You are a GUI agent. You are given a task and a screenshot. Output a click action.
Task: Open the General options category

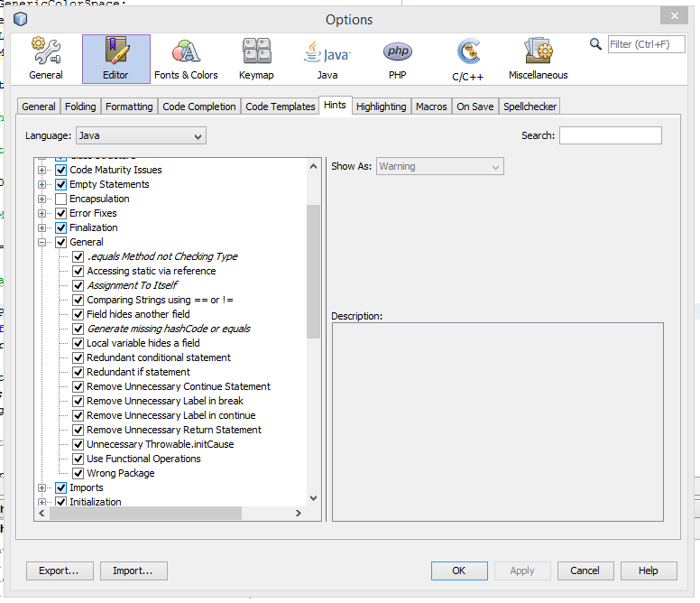[x=45, y=59]
